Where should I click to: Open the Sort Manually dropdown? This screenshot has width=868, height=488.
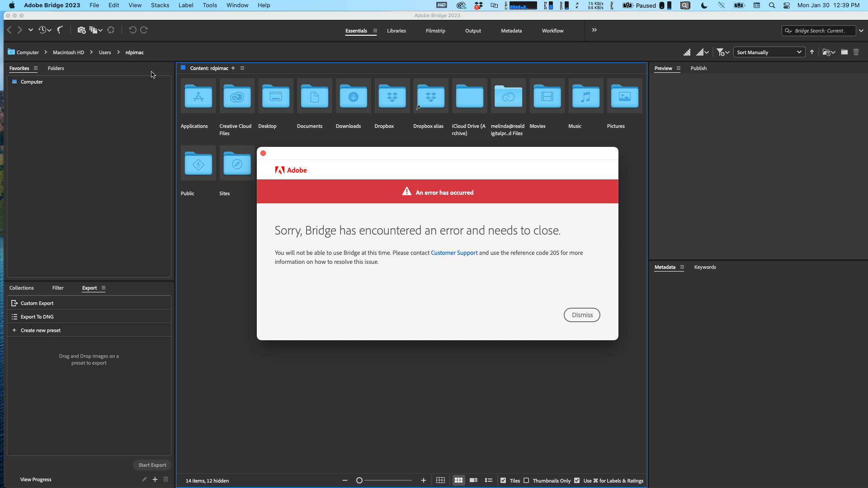coord(769,52)
